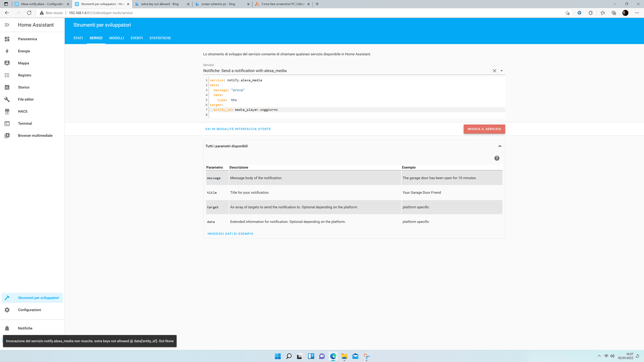Switch to the EVENTI tab
Viewport: 644px width, 362px height.
coord(136,38)
